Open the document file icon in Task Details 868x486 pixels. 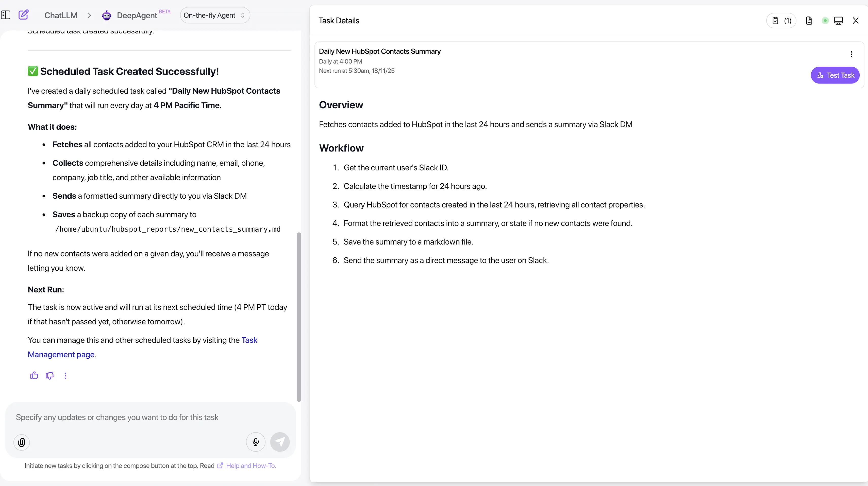point(809,20)
